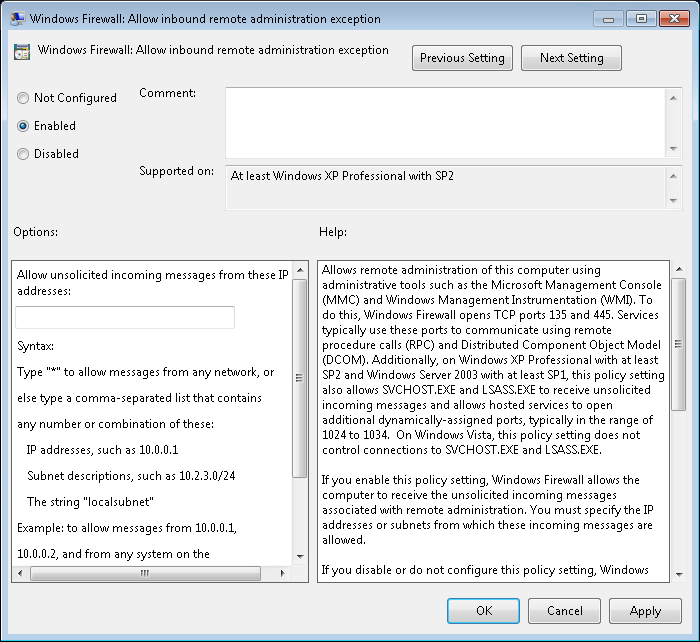Image resolution: width=700 pixels, height=642 pixels.
Task: Minimize the policy setting window
Action: tap(608, 19)
